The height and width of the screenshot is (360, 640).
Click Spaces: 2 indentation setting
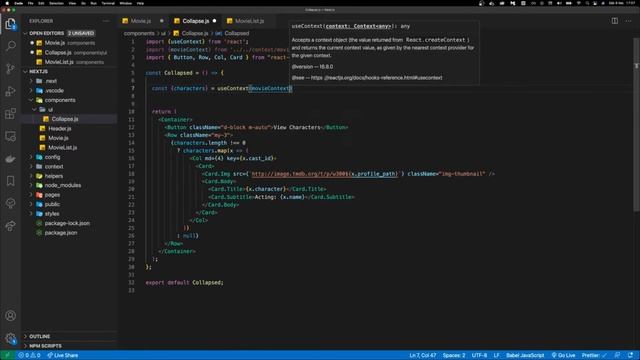click(454, 355)
